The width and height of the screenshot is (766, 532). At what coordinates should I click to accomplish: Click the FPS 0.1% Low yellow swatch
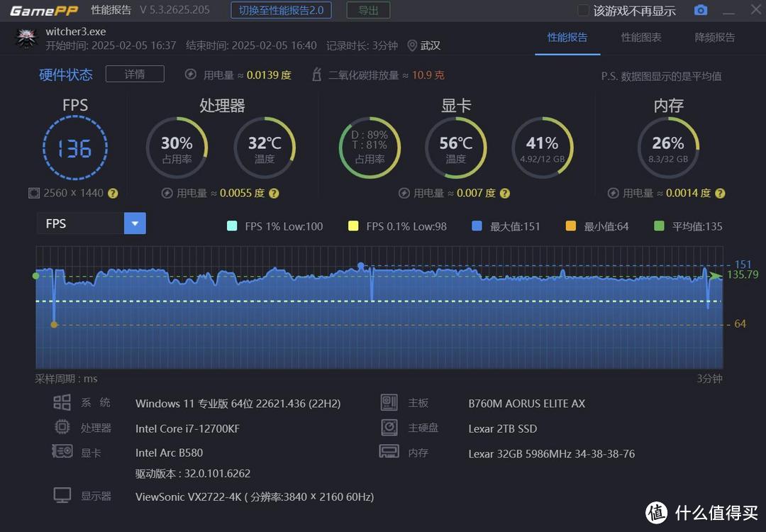pos(353,226)
